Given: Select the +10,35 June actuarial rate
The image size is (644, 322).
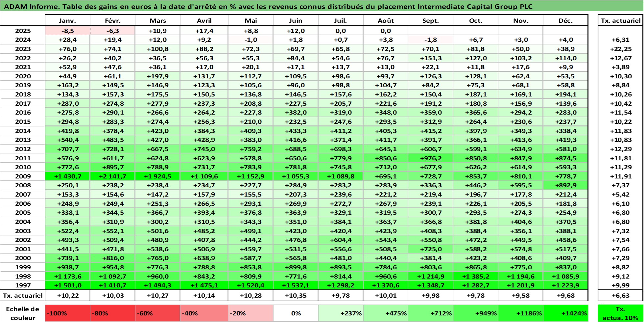Looking at the screenshot, I should click(296, 295).
